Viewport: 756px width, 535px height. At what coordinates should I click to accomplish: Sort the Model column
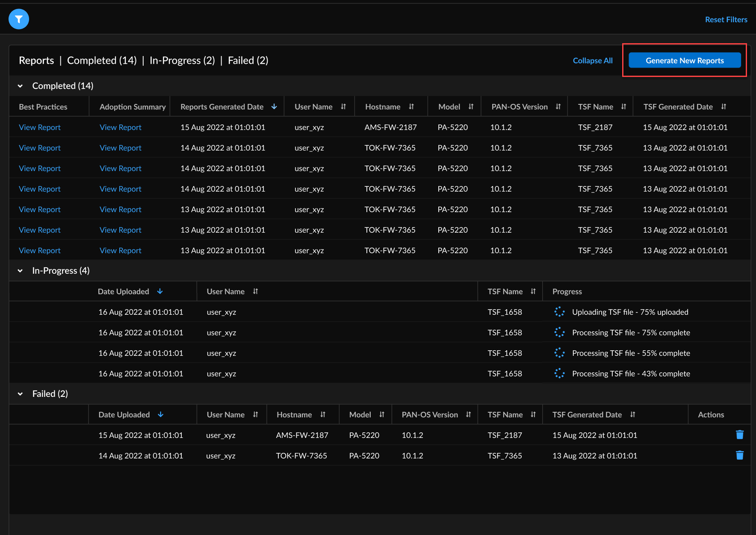(470, 106)
